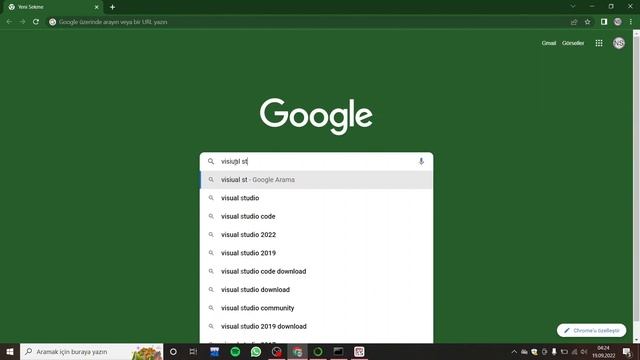Click the forward navigation arrow

point(22,22)
